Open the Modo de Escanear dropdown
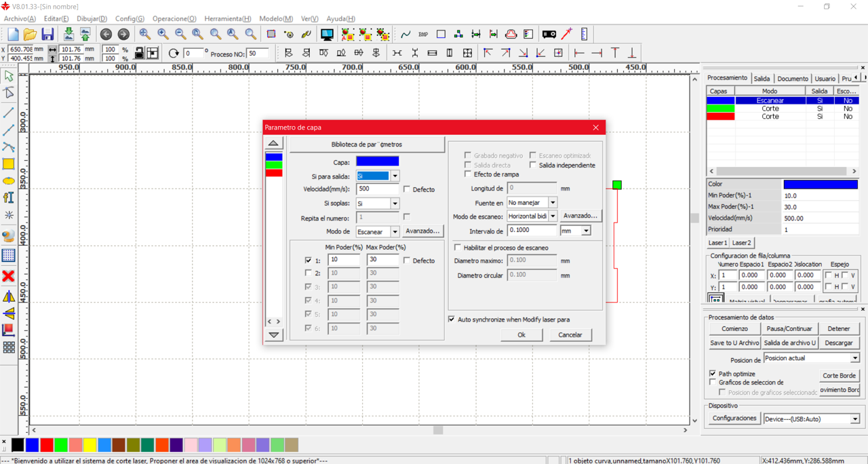 [395, 232]
